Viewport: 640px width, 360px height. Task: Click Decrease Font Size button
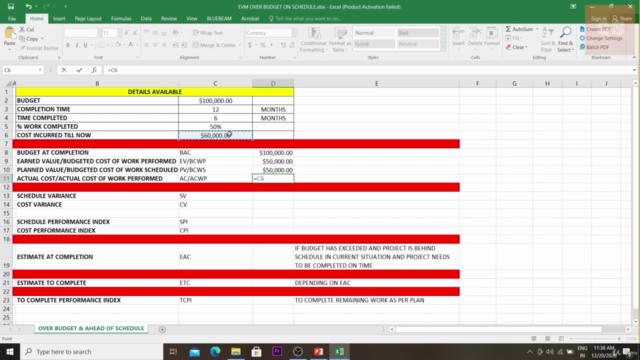pyautogui.click(x=135, y=33)
